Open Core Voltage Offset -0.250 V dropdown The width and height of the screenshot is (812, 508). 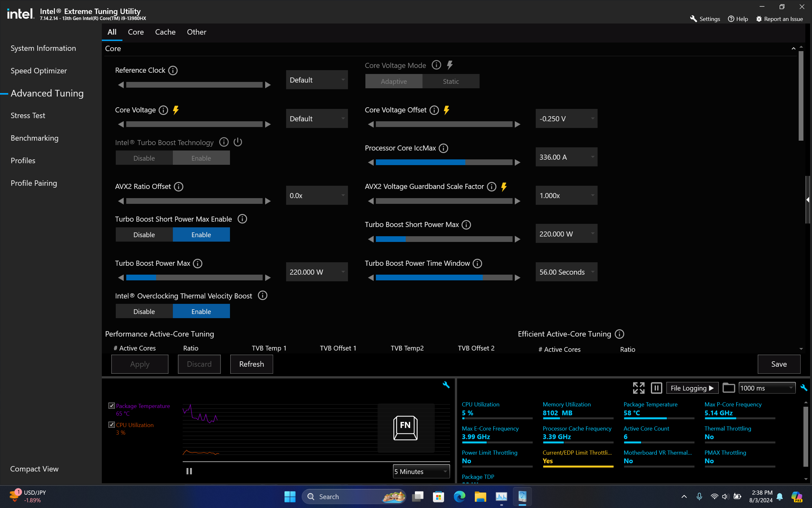click(566, 118)
